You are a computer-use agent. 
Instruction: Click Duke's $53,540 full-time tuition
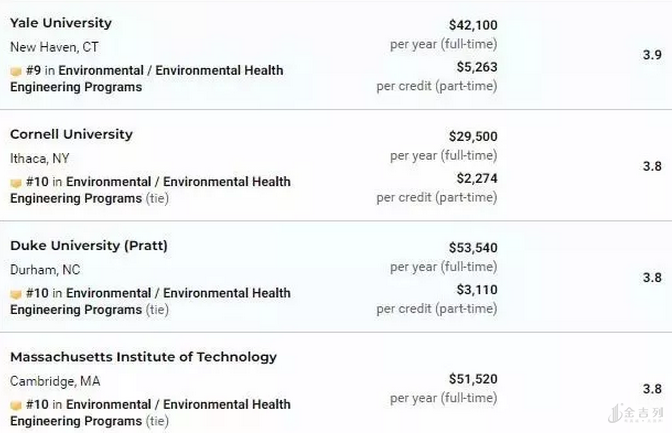pos(473,247)
